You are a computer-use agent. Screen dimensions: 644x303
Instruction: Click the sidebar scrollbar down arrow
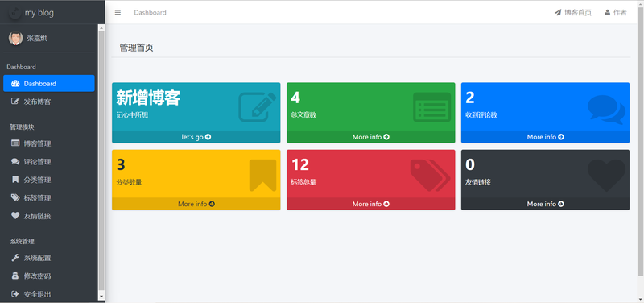click(101, 296)
